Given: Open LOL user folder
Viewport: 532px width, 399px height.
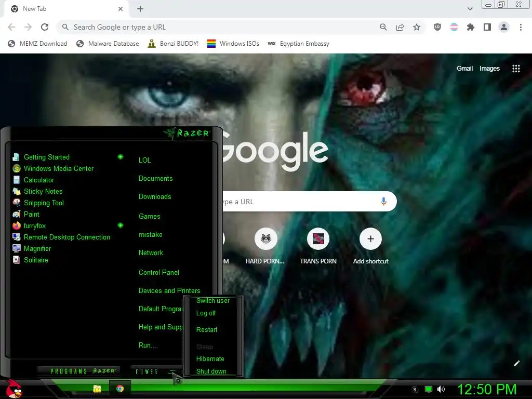Looking at the screenshot, I should (x=144, y=160).
